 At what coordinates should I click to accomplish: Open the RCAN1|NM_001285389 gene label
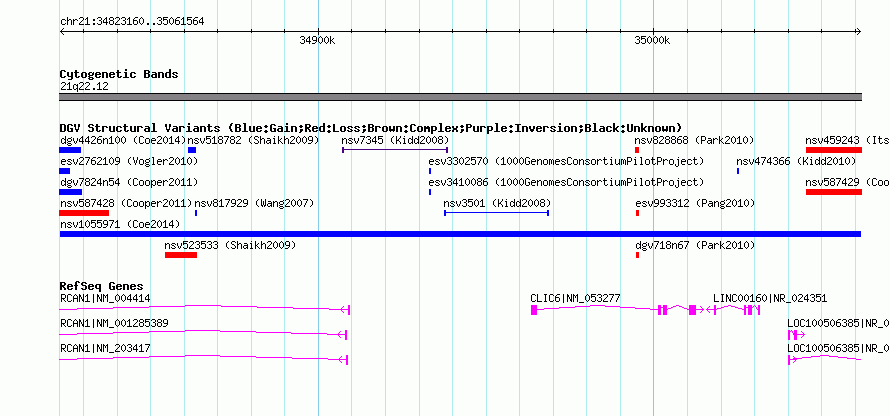point(114,323)
